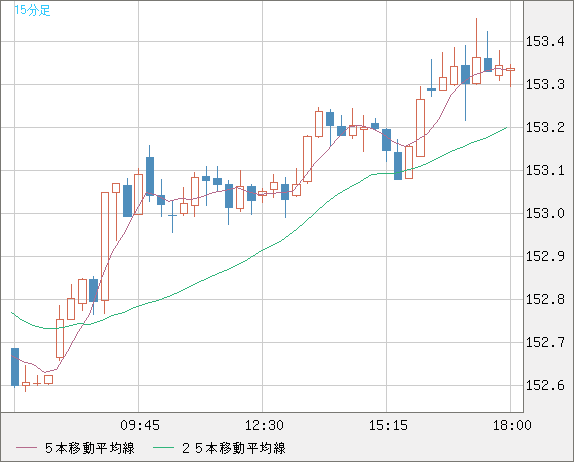
Task: Click the 153.1 price axis label
Action: point(545,171)
